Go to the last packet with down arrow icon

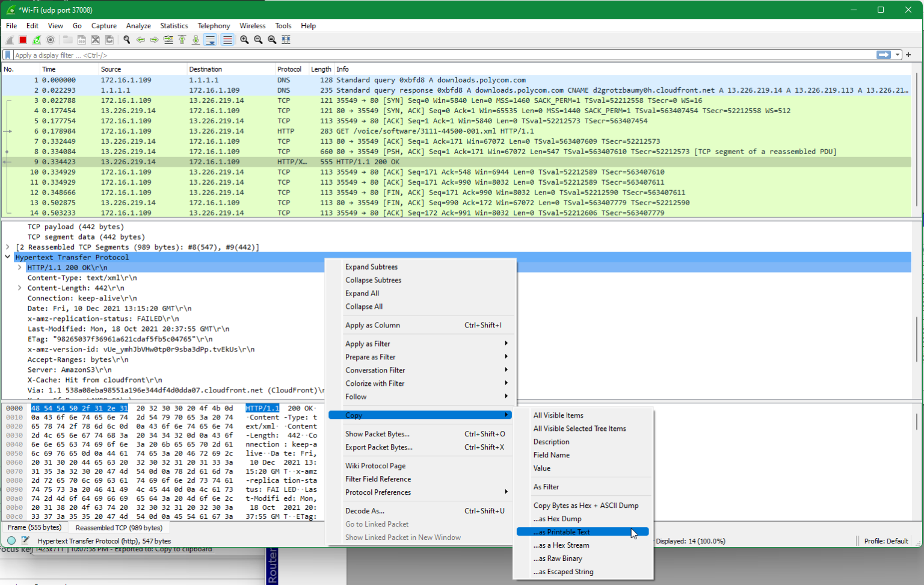(x=196, y=39)
